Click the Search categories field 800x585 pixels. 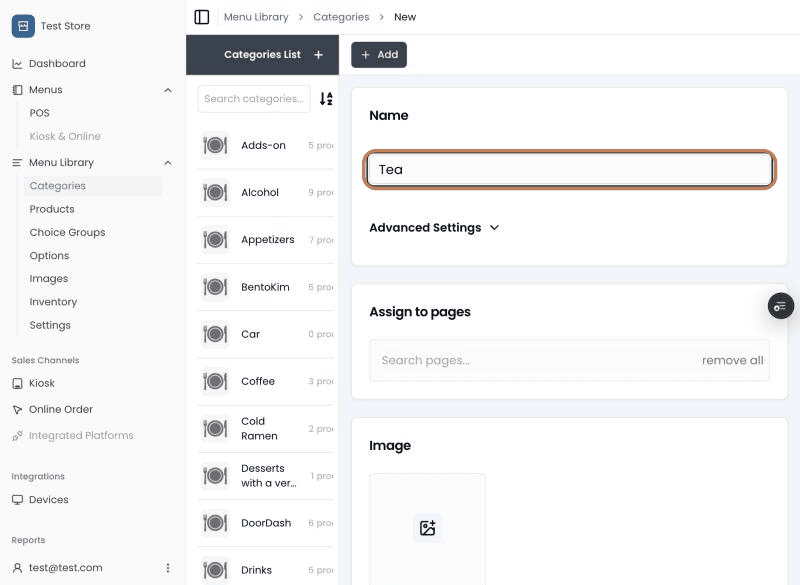[x=254, y=98]
